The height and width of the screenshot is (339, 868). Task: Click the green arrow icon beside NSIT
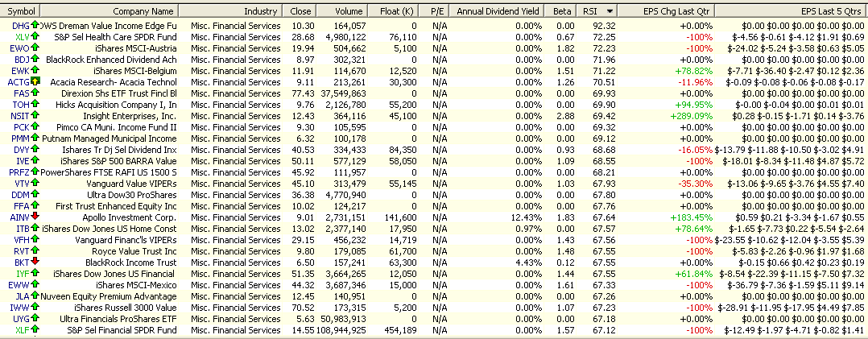coord(35,116)
